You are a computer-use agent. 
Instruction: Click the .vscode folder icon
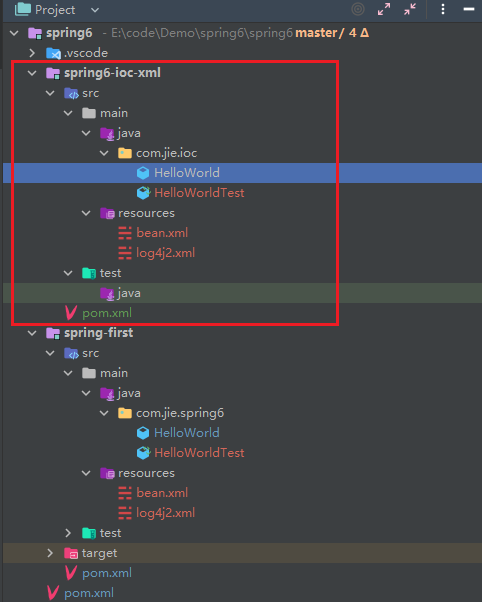(x=53, y=53)
